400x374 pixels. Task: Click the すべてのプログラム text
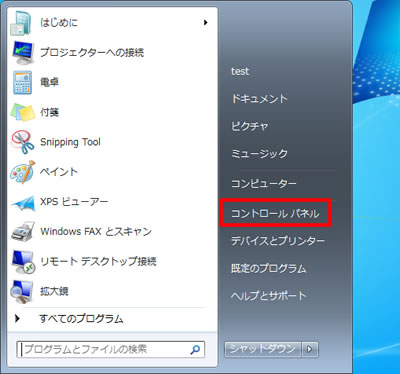click(81, 318)
